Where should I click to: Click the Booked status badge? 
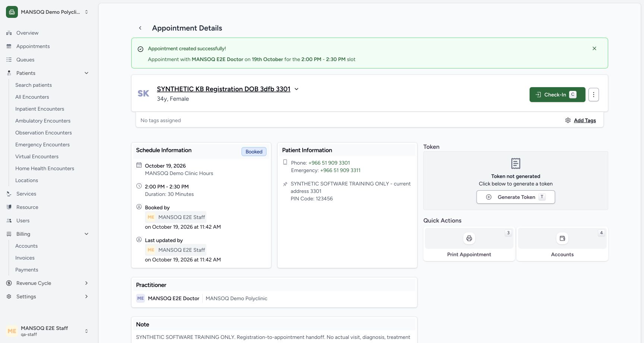coord(254,152)
